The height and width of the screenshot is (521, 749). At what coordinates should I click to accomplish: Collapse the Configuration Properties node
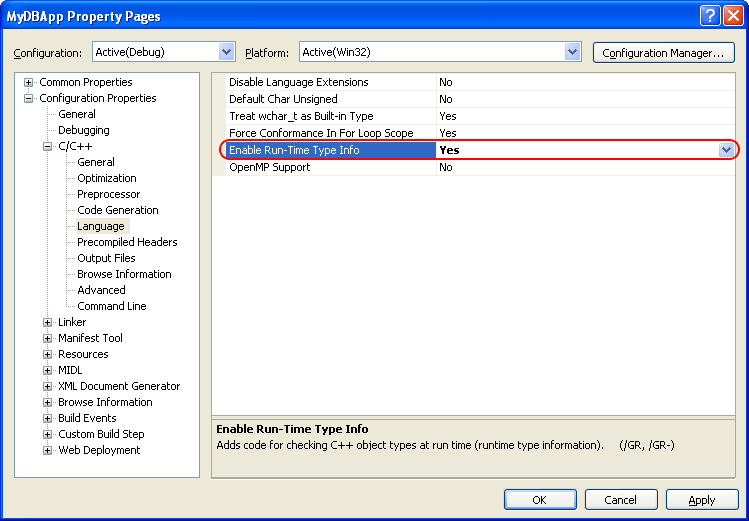point(29,98)
